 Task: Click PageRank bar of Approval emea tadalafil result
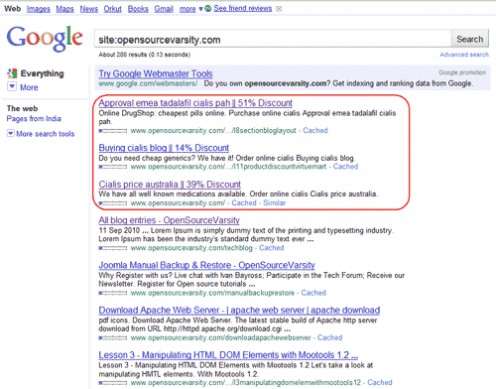point(113,131)
